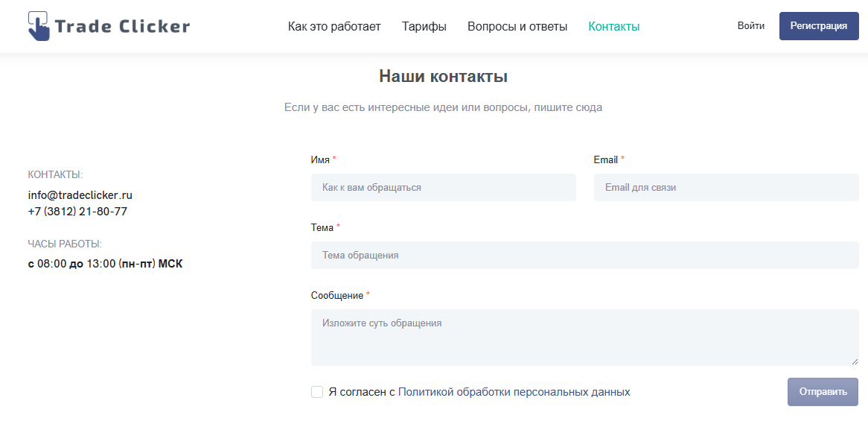Open Политикой обработки персональных данных link
Screen dimensions: 868x421
pos(514,392)
